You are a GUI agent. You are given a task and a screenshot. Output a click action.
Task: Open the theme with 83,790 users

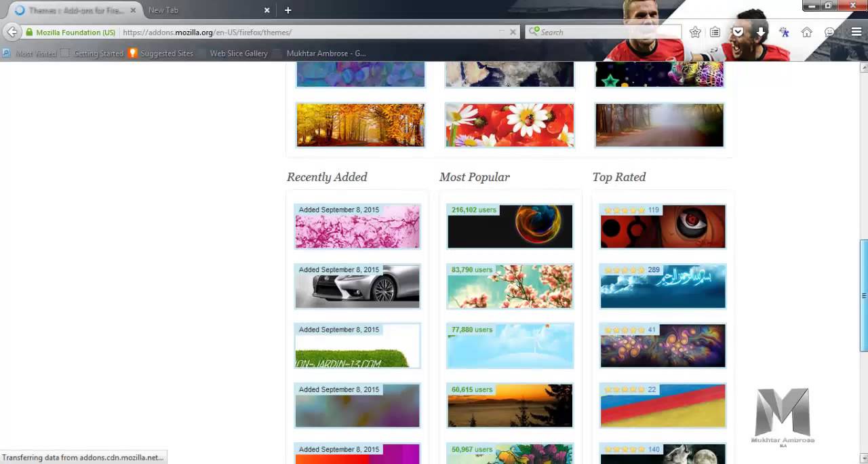[510, 286]
